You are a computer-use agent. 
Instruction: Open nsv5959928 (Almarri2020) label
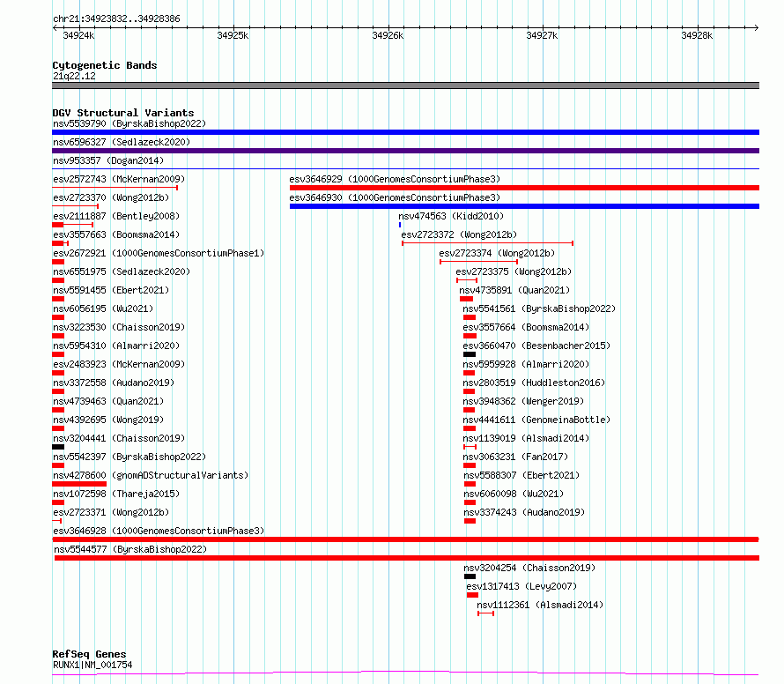pos(526,364)
